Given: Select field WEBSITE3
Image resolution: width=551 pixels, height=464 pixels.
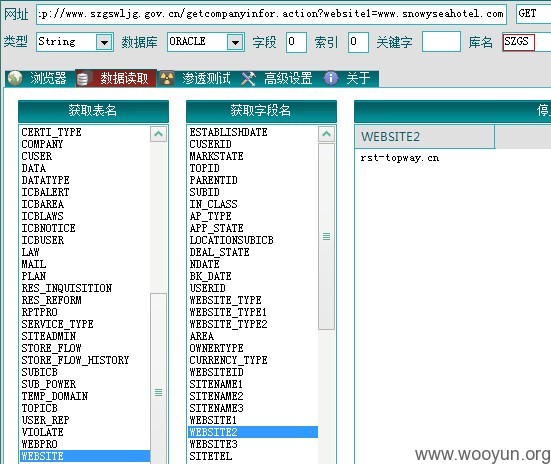Looking at the screenshot, I should tap(213, 444).
